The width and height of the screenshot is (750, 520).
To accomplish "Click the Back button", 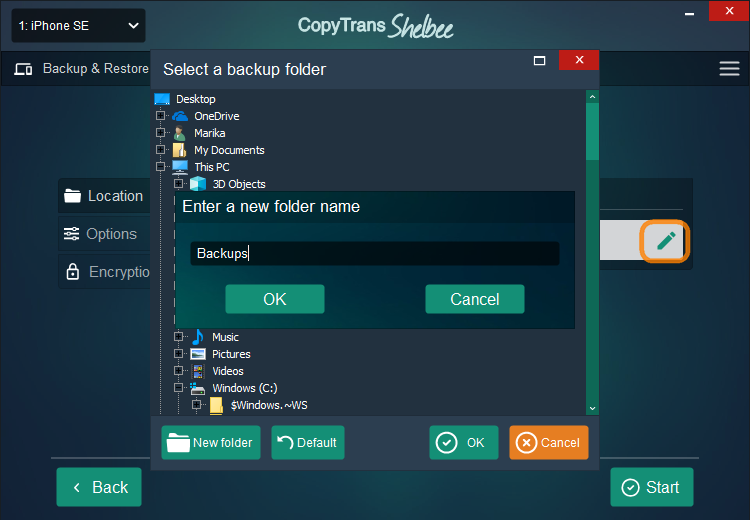I will [99, 487].
